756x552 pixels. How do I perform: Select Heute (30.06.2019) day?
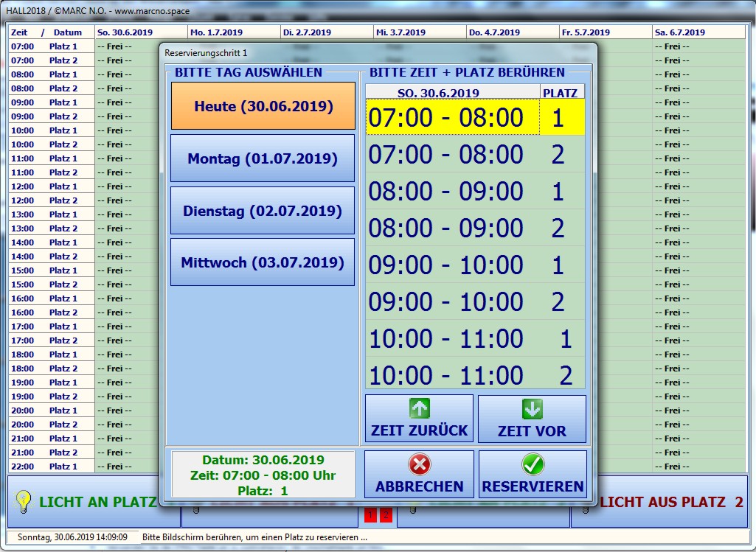(263, 106)
